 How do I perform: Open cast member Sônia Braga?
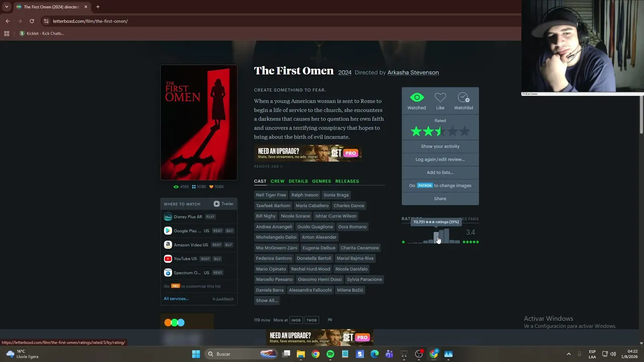(336, 195)
